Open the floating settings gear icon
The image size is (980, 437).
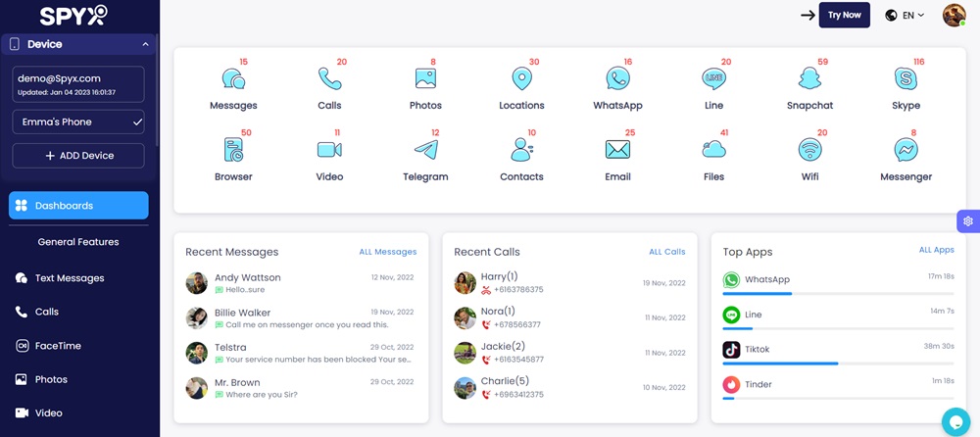[x=967, y=221]
